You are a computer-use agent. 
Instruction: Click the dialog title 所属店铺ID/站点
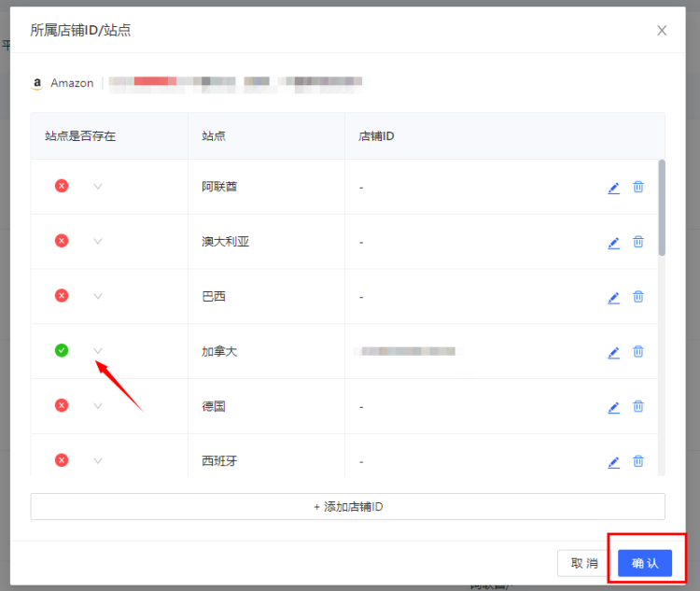tap(80, 31)
